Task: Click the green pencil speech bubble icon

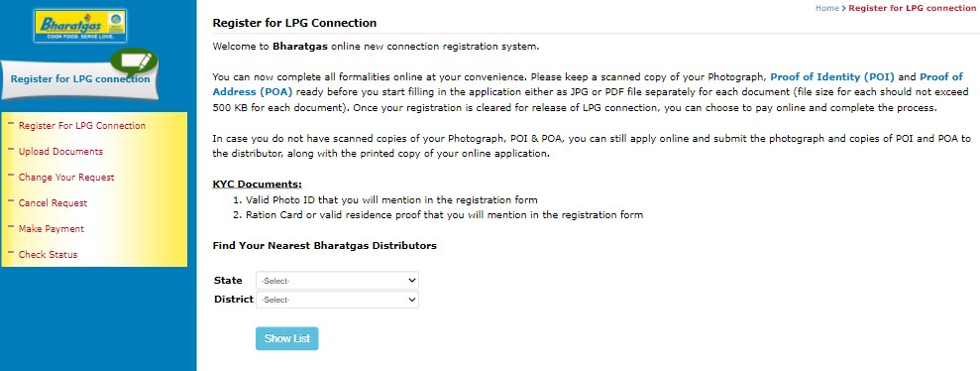Action: (134, 63)
